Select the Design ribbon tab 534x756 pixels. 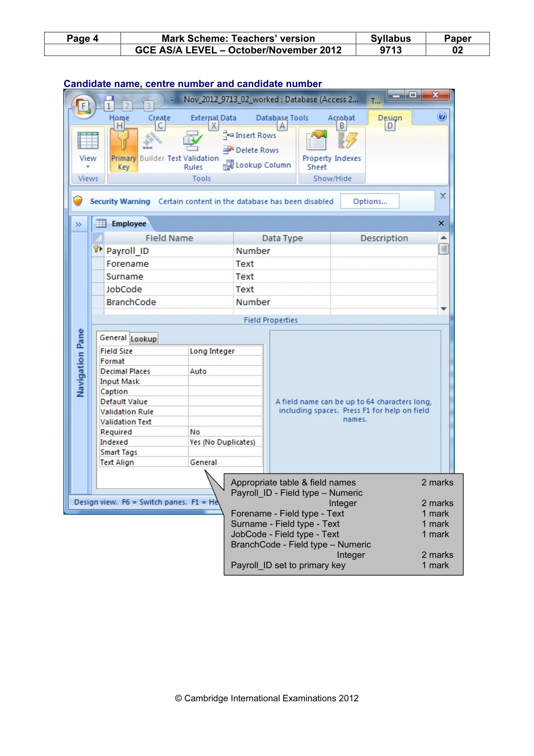click(x=390, y=118)
